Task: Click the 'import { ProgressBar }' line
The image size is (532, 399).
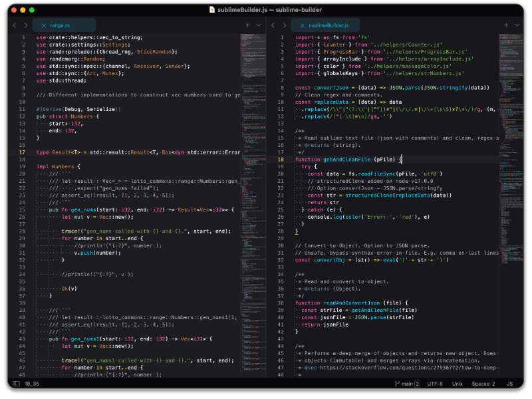Action: [x=381, y=52]
